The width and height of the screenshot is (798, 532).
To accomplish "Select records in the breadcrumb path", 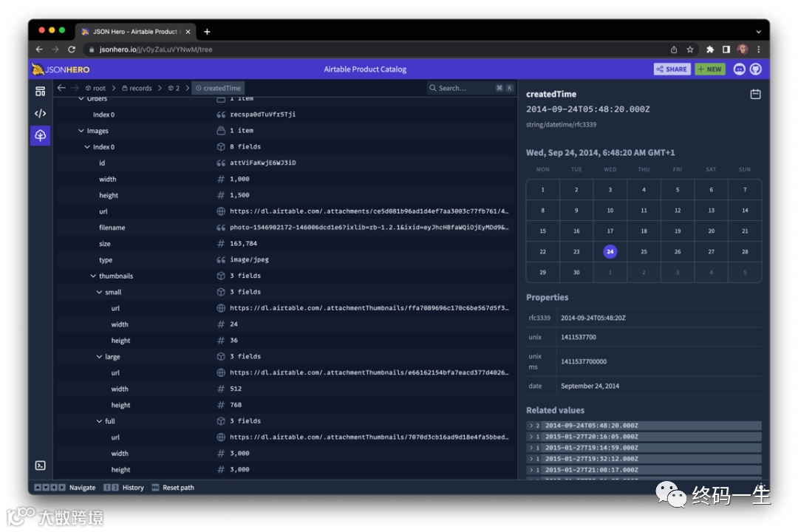I will coord(137,88).
